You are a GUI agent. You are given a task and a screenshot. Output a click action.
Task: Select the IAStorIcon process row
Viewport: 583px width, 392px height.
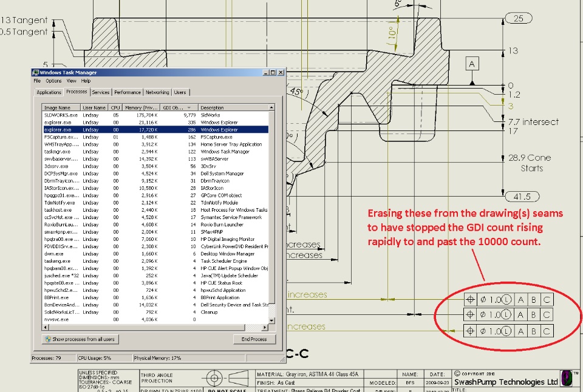pyautogui.click(x=155, y=188)
